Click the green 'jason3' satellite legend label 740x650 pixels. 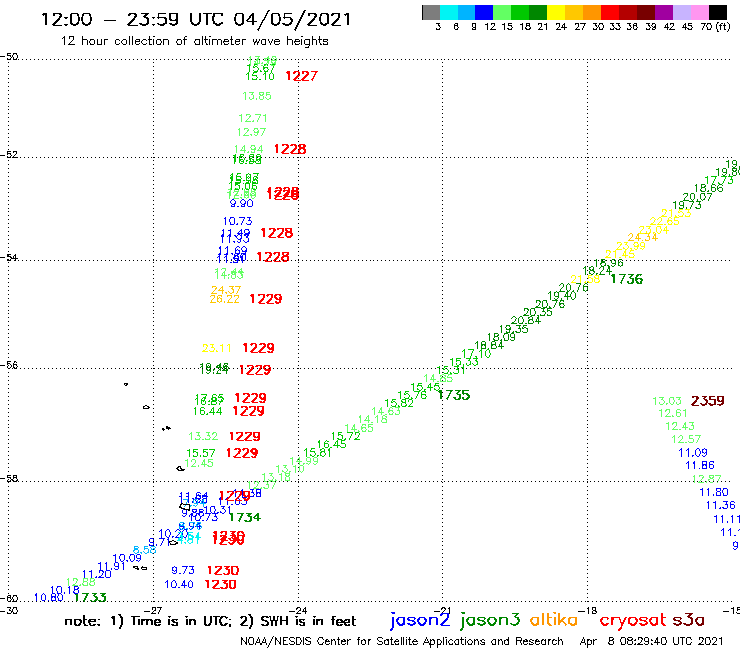pos(490,620)
